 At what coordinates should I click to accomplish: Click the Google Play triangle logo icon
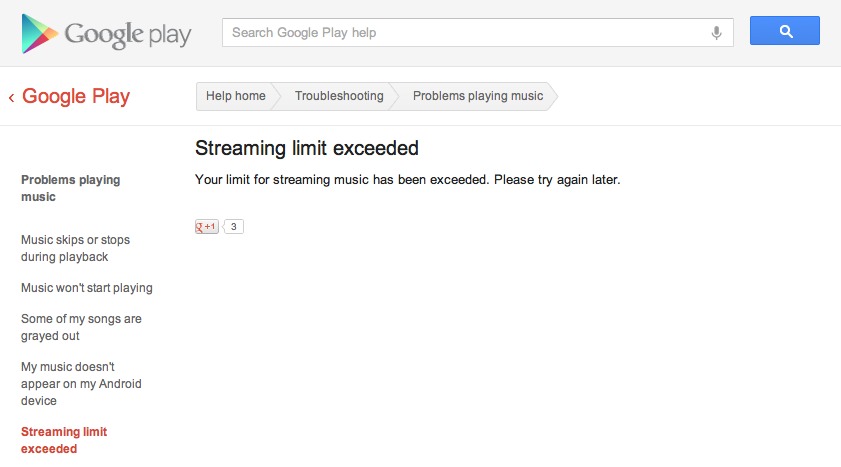click(39, 34)
